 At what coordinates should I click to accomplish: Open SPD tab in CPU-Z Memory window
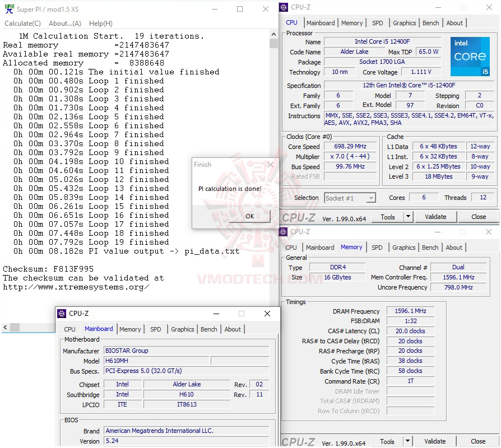tap(377, 248)
